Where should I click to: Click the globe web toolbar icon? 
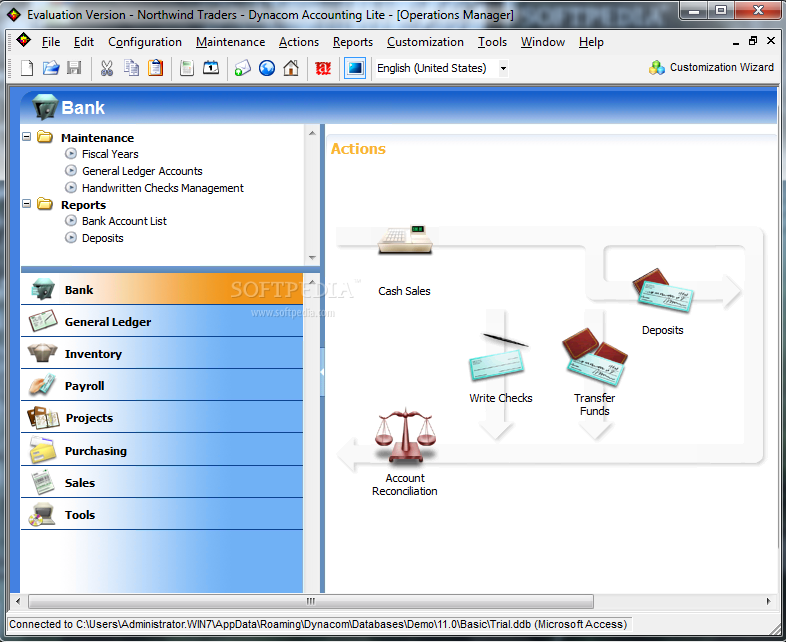[x=267, y=68]
